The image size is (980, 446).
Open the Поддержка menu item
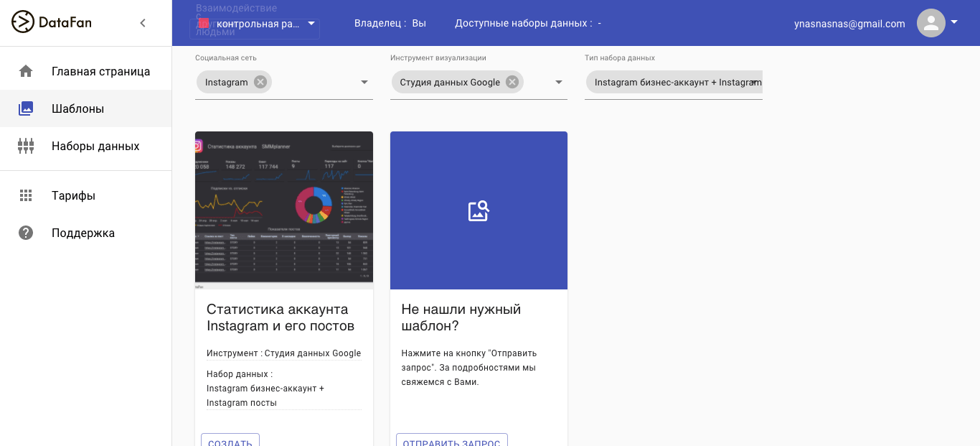pyautogui.click(x=86, y=233)
